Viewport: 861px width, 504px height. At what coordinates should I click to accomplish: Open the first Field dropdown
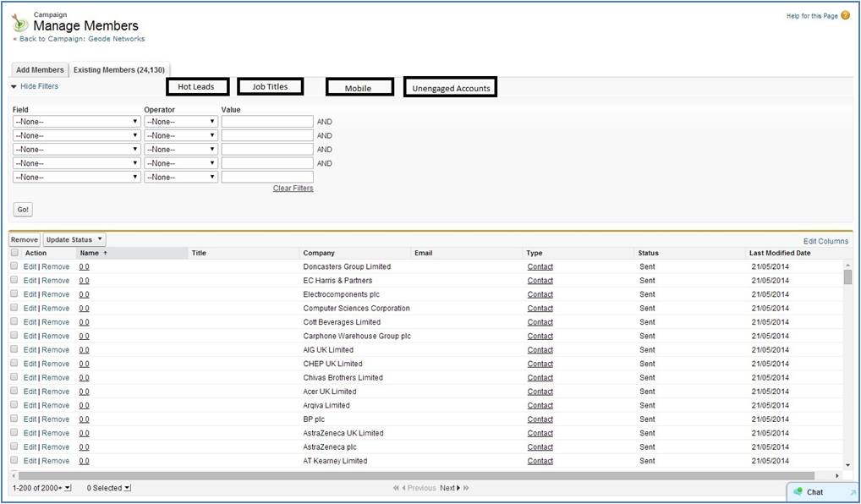[x=76, y=122]
